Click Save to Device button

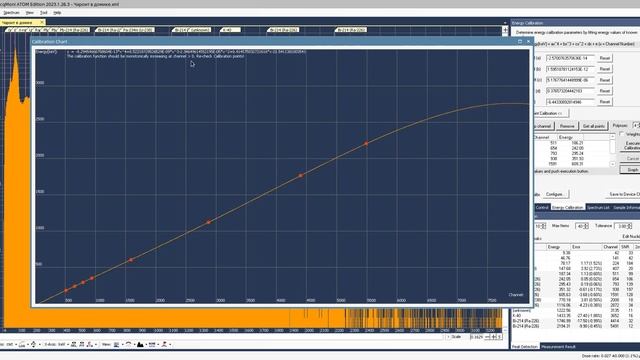coord(624,194)
